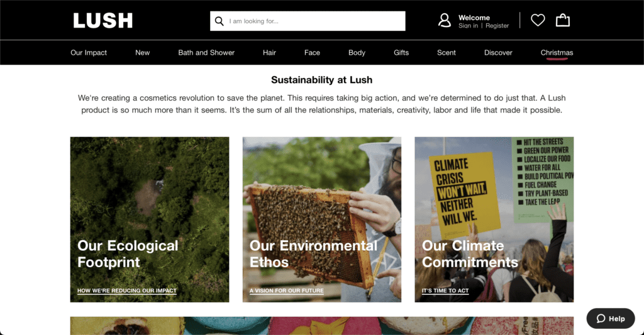Viewport: 644px width, 335px height.
Task: Open the Our Environmental Ethos card
Action: (x=322, y=219)
